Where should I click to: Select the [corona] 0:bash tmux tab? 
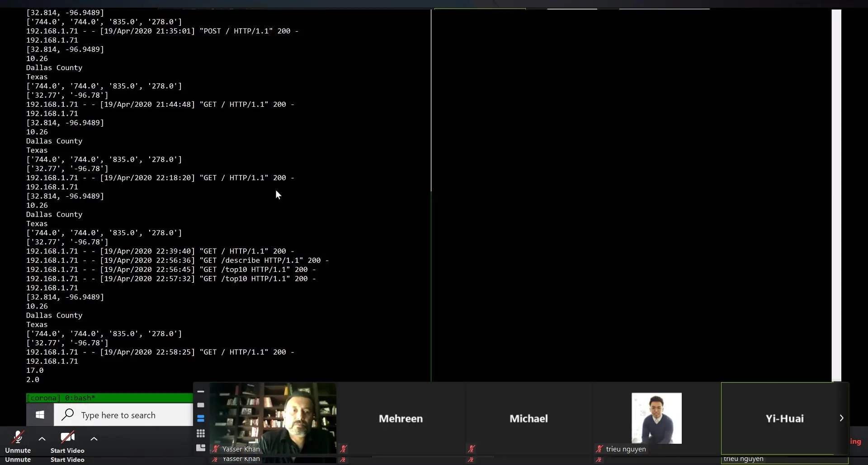point(61,398)
